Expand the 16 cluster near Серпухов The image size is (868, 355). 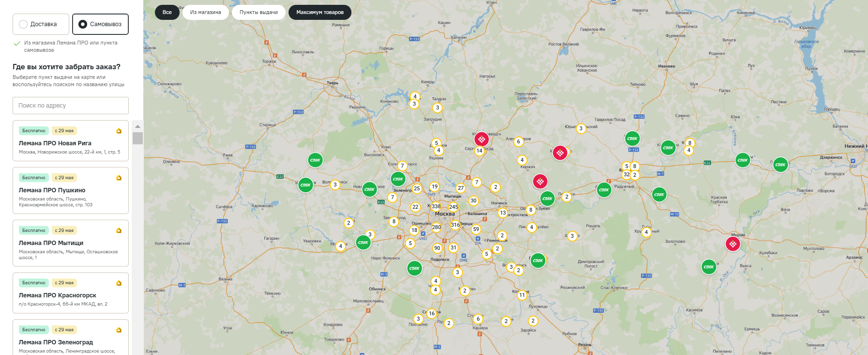431,314
